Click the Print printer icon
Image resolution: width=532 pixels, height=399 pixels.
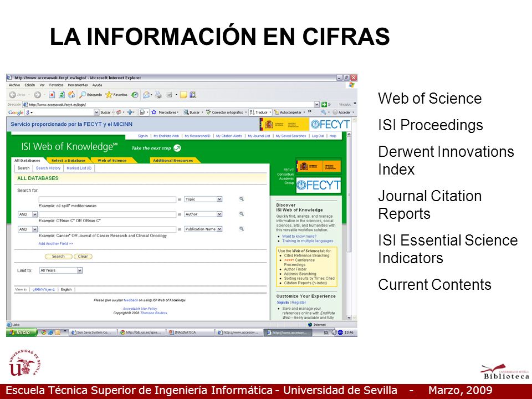158,95
